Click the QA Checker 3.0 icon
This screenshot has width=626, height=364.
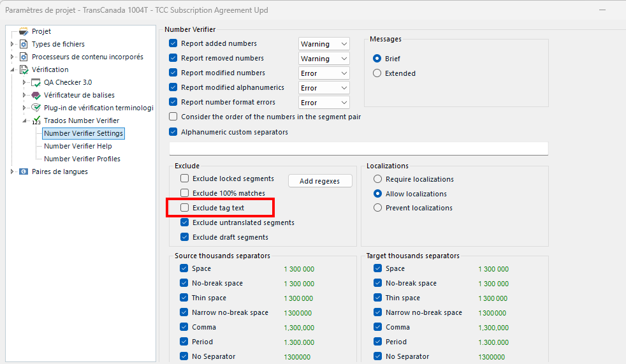click(36, 83)
